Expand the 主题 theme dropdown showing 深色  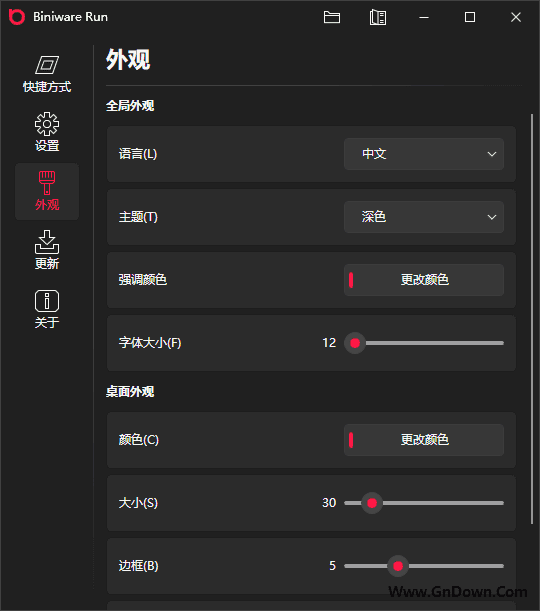click(x=424, y=217)
